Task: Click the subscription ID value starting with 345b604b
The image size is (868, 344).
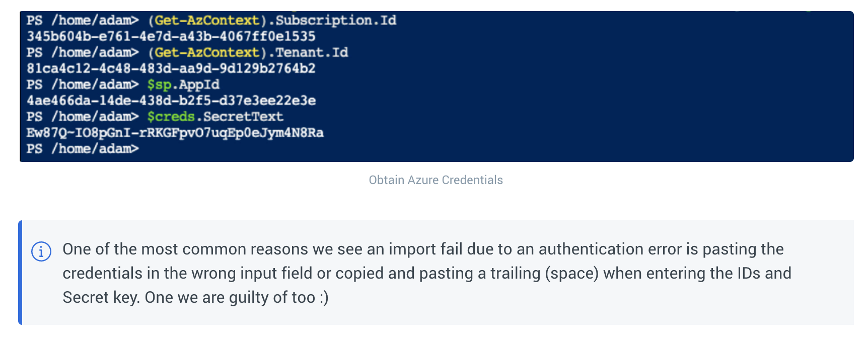Action: click(171, 36)
